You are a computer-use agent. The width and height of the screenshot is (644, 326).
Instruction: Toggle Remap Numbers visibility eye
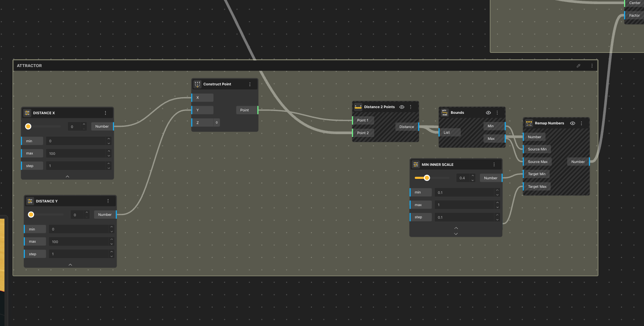(x=572, y=123)
